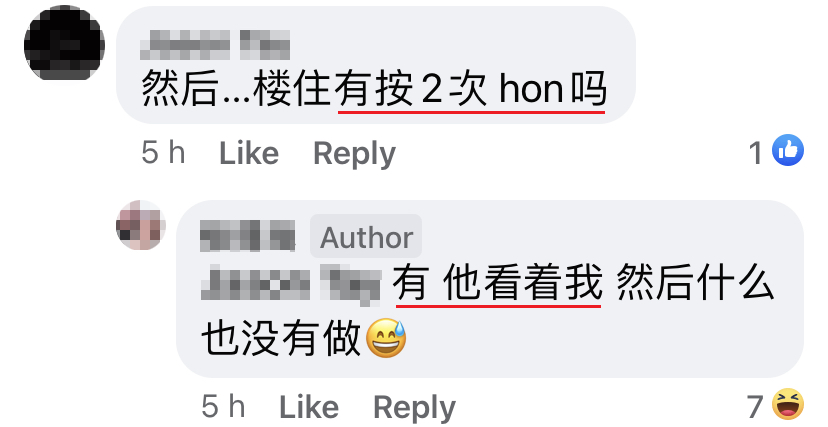View the reaction count 7 on the reply
Screen dimensions: 828x427
point(755,407)
